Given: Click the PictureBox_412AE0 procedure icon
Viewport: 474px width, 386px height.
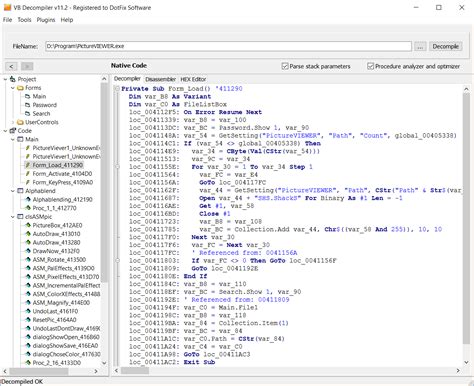Looking at the screenshot, I should coord(28,225).
